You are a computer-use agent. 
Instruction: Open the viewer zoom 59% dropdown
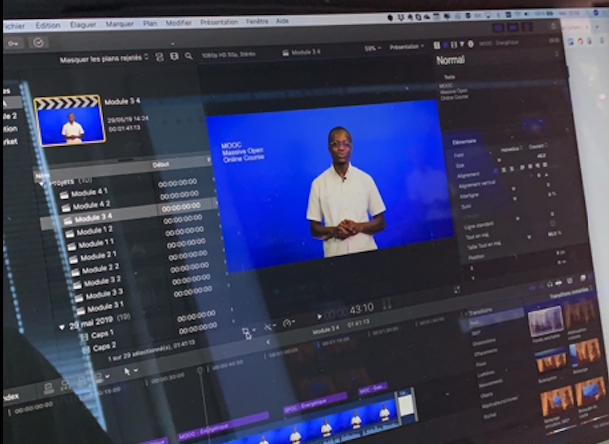(372, 48)
